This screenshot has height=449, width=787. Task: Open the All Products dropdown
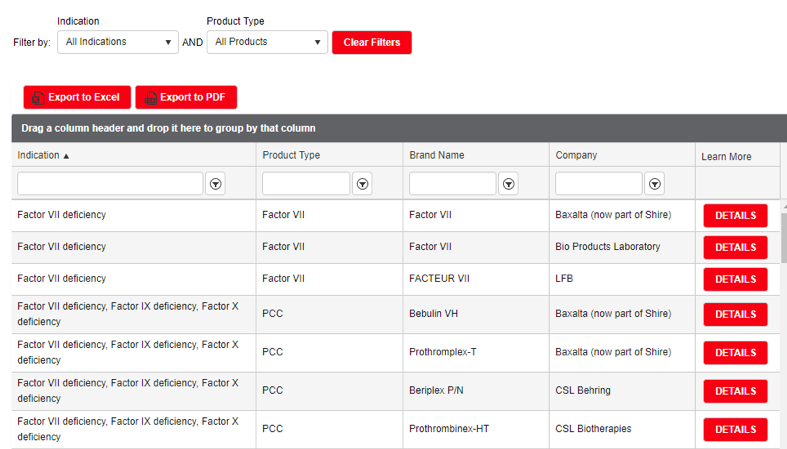(x=268, y=42)
